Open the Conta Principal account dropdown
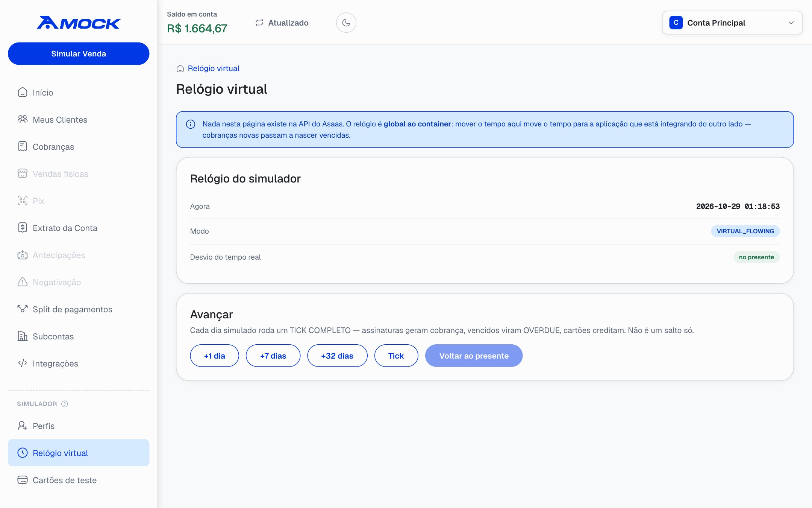 [732, 23]
